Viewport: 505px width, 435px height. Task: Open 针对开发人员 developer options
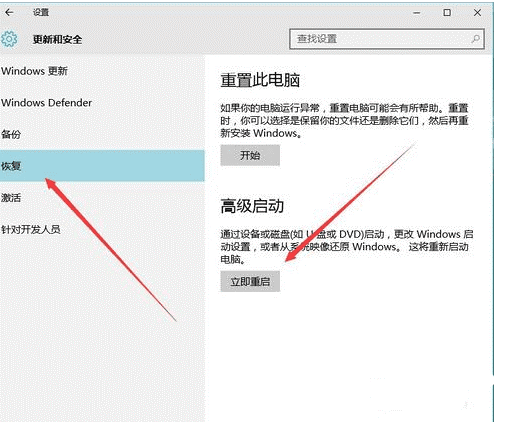point(31,229)
